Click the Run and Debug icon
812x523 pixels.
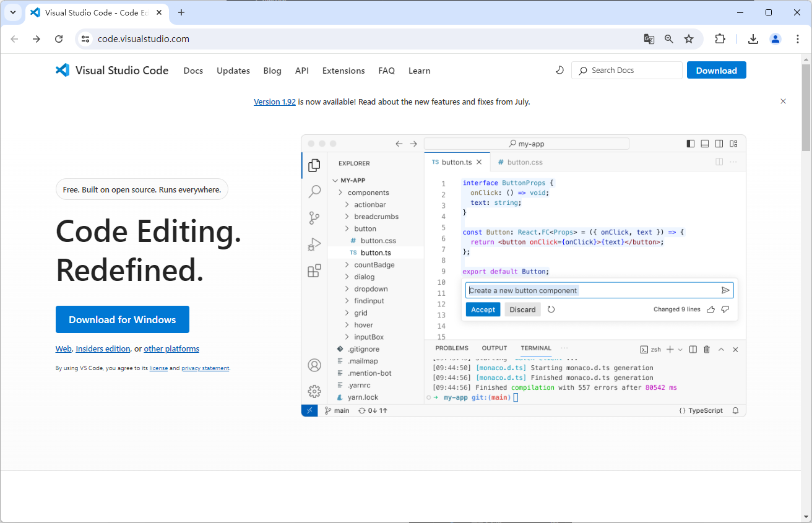tap(314, 244)
